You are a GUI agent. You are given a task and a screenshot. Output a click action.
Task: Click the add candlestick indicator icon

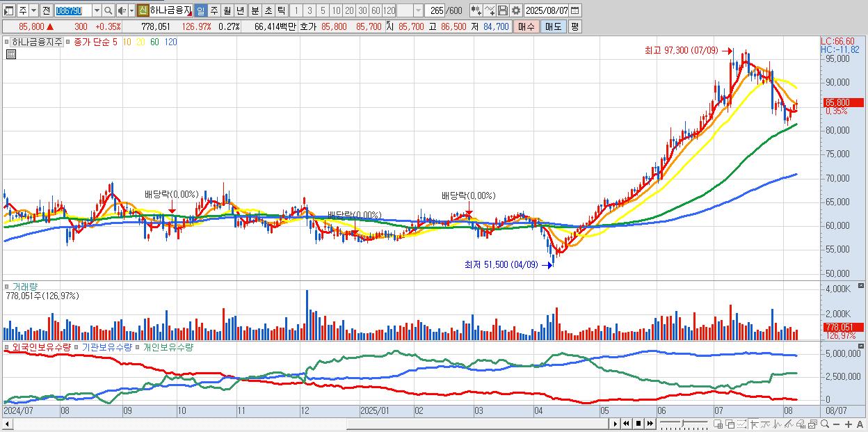pos(476,10)
